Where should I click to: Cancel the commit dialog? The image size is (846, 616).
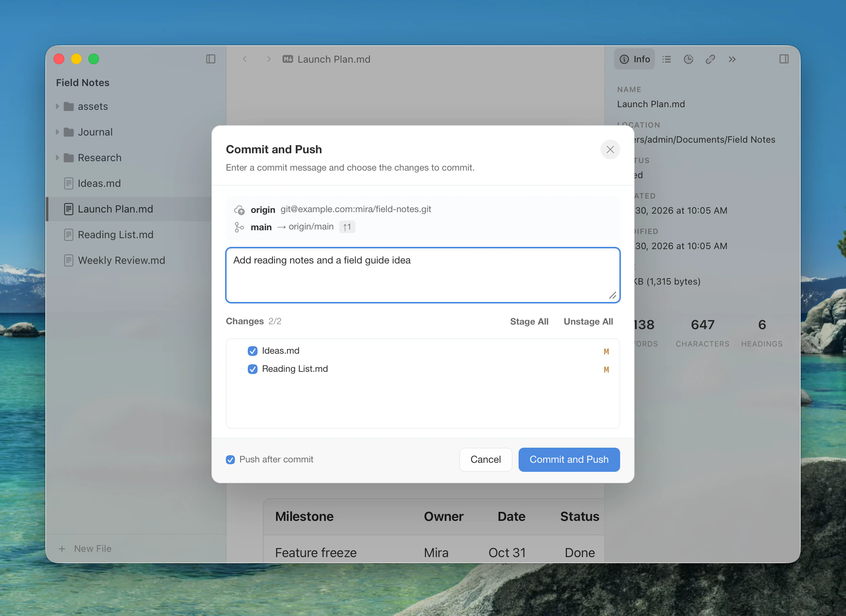pos(486,459)
